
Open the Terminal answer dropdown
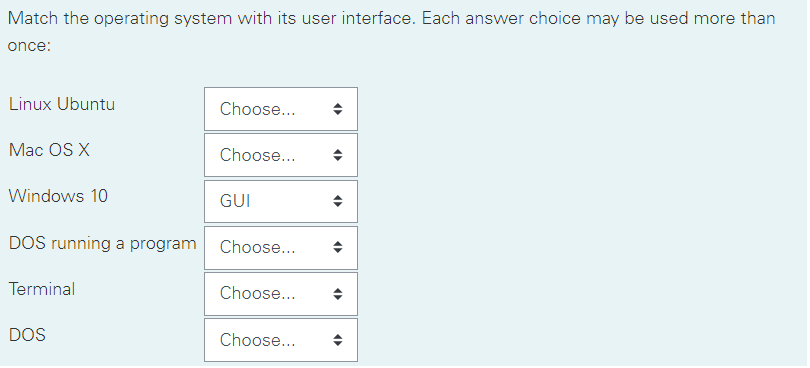click(x=281, y=294)
